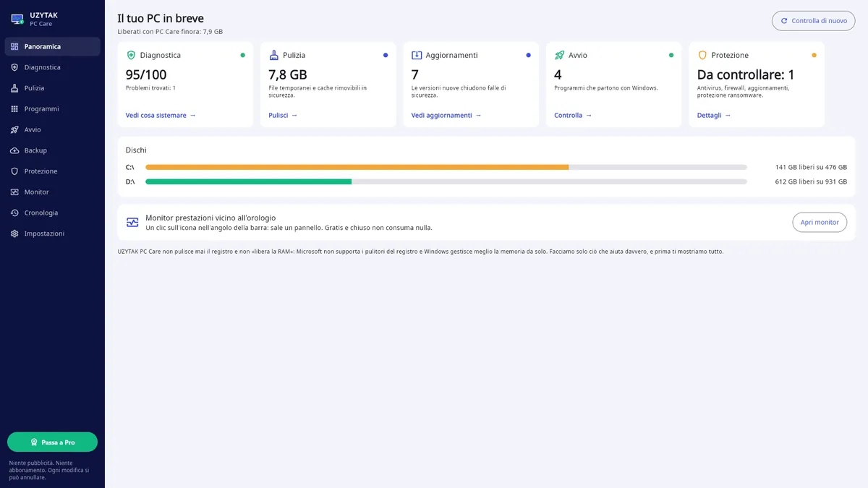Screen dimensions: 868x488
Task: Click the Monitor icon in sidebar
Action: (x=14, y=192)
